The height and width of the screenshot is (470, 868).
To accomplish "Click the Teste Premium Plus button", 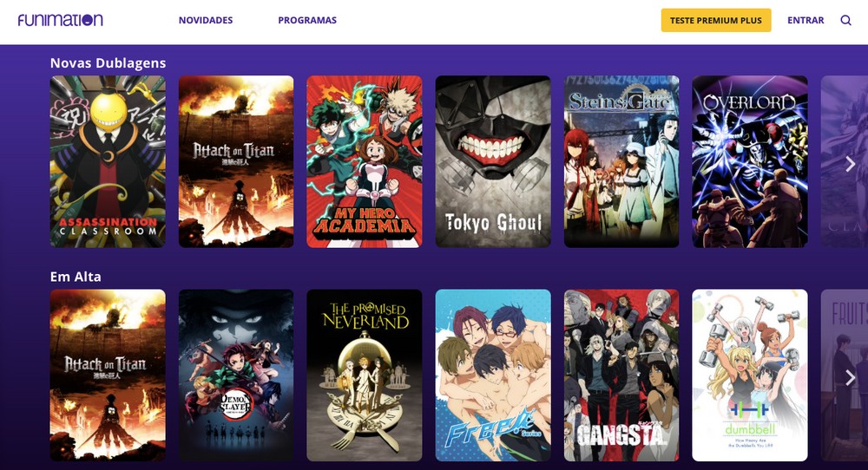I will pyautogui.click(x=716, y=21).
